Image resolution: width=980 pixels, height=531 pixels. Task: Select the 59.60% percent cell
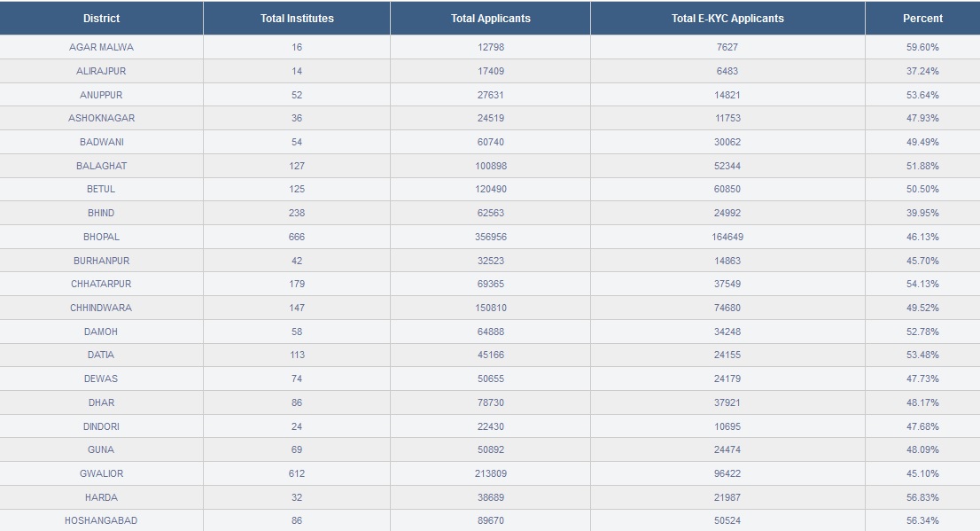pyautogui.click(x=922, y=47)
